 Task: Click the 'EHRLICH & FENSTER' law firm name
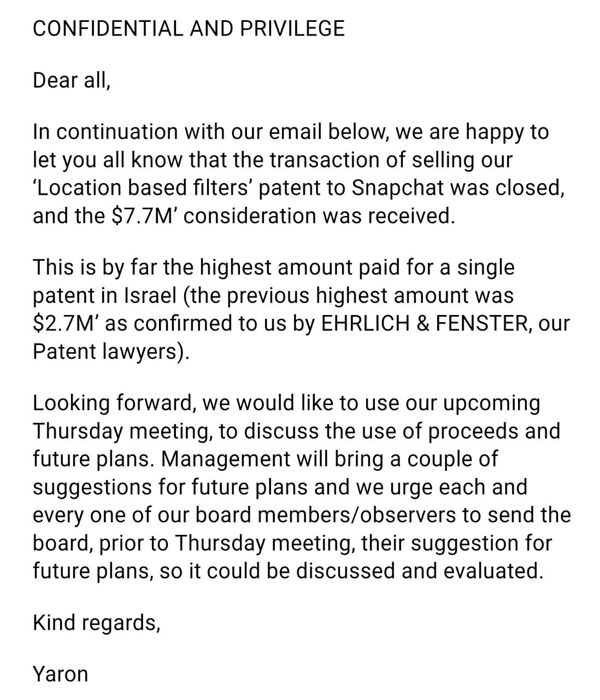(424, 324)
